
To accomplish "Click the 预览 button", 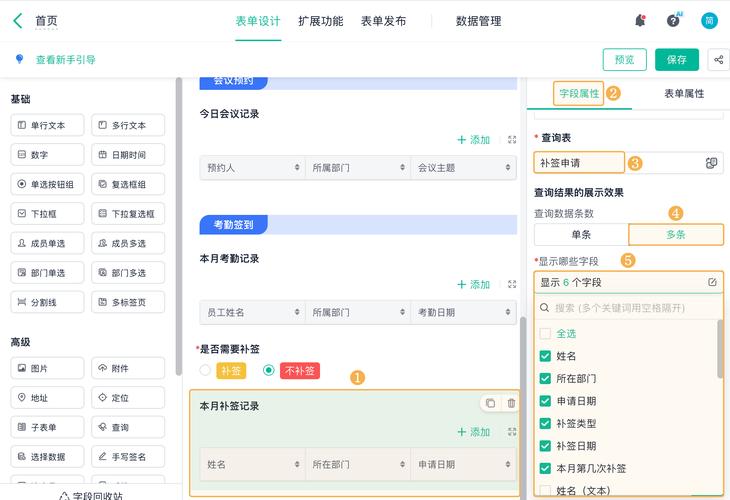I will pyautogui.click(x=624, y=60).
